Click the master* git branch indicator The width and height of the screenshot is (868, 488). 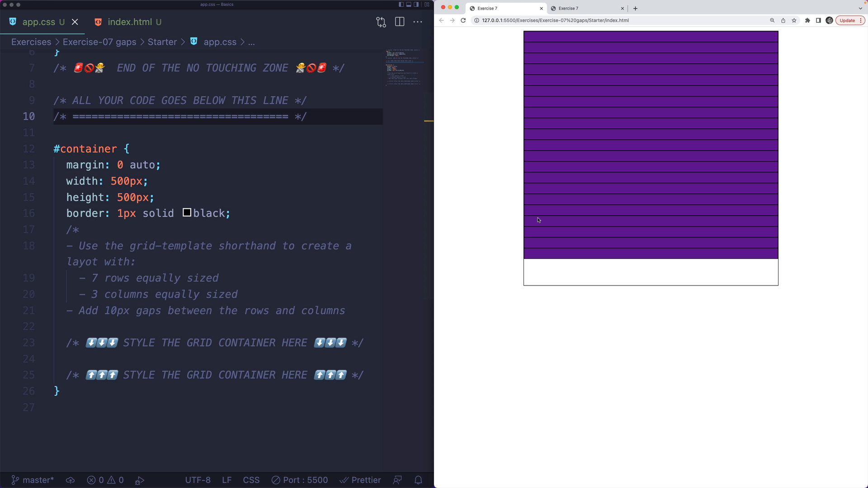coord(32,480)
